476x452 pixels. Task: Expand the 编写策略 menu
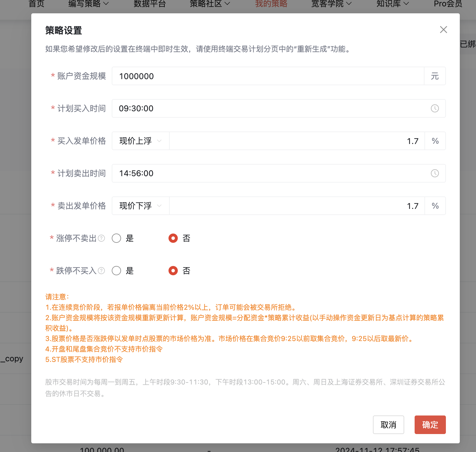[x=88, y=4]
